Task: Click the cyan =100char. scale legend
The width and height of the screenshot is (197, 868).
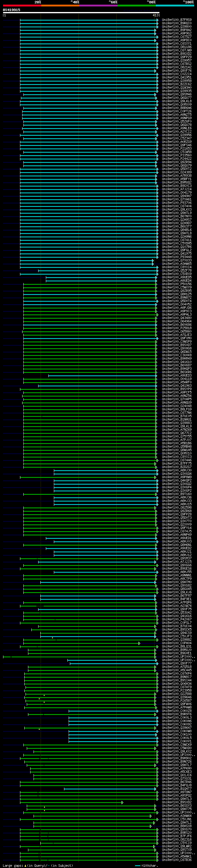Action: click(146, 866)
